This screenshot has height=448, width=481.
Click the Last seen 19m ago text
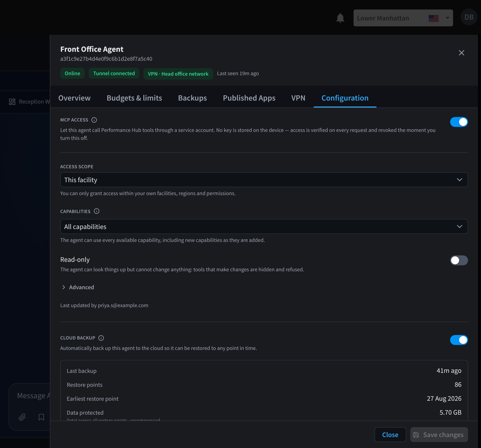click(238, 73)
